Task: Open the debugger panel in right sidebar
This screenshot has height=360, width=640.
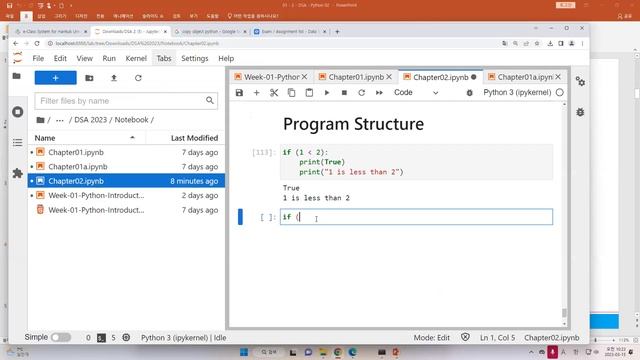Action: click(580, 112)
